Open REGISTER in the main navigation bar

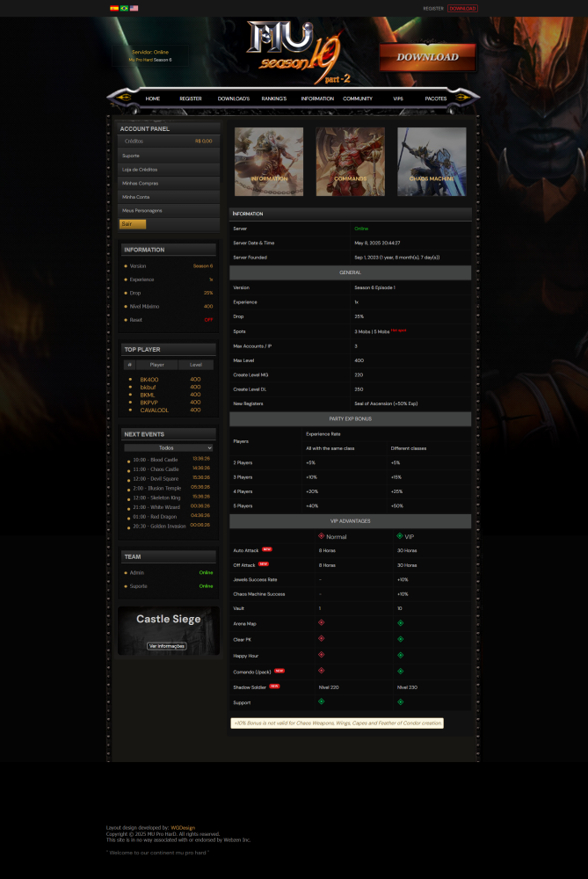pos(191,98)
